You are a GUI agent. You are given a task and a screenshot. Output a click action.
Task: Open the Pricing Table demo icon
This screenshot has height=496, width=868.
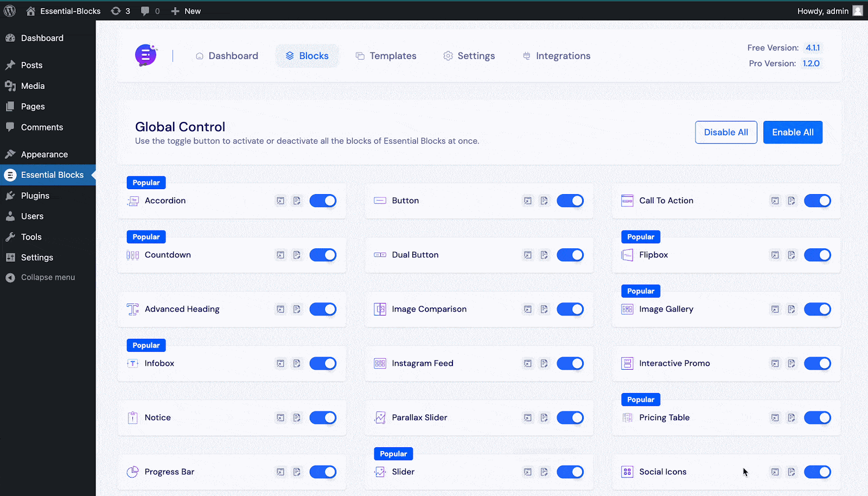click(775, 417)
